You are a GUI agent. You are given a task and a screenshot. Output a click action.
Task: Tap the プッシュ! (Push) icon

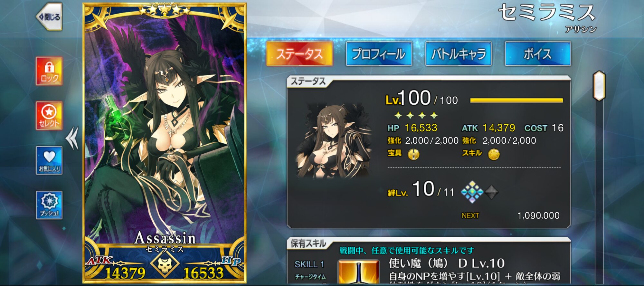pyautogui.click(x=49, y=205)
